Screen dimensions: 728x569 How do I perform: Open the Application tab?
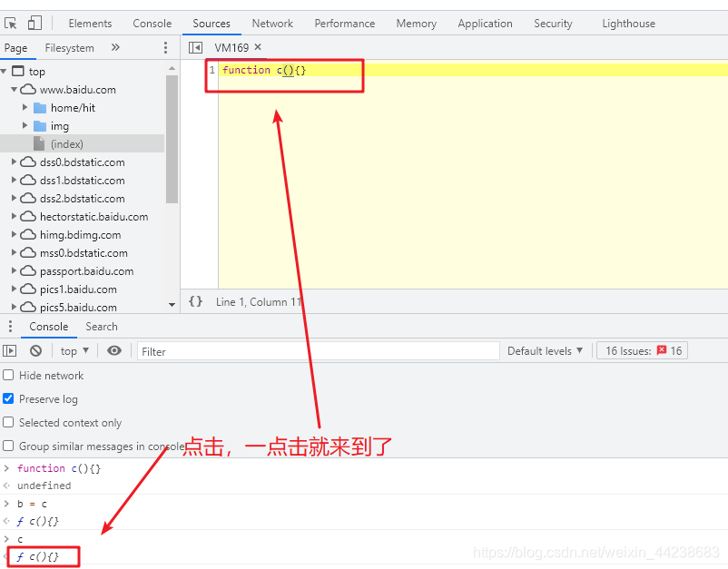(485, 24)
